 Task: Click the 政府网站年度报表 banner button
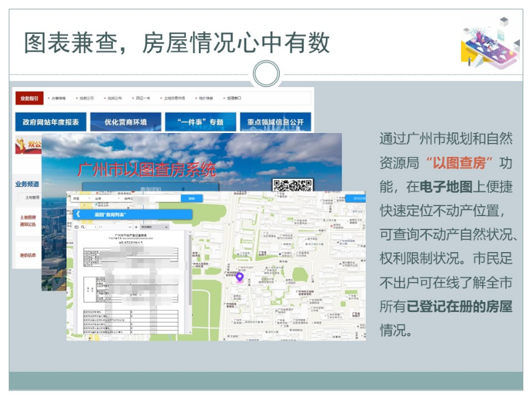51,122
